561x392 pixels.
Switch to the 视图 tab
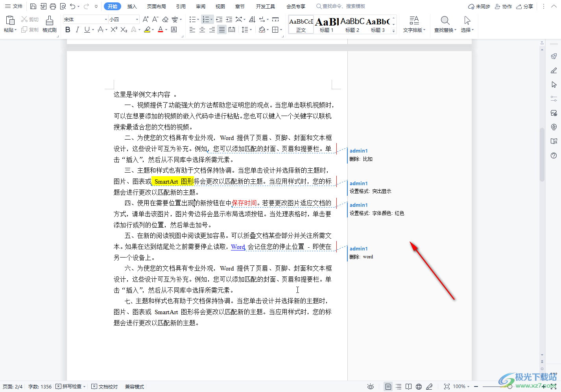(x=220, y=6)
